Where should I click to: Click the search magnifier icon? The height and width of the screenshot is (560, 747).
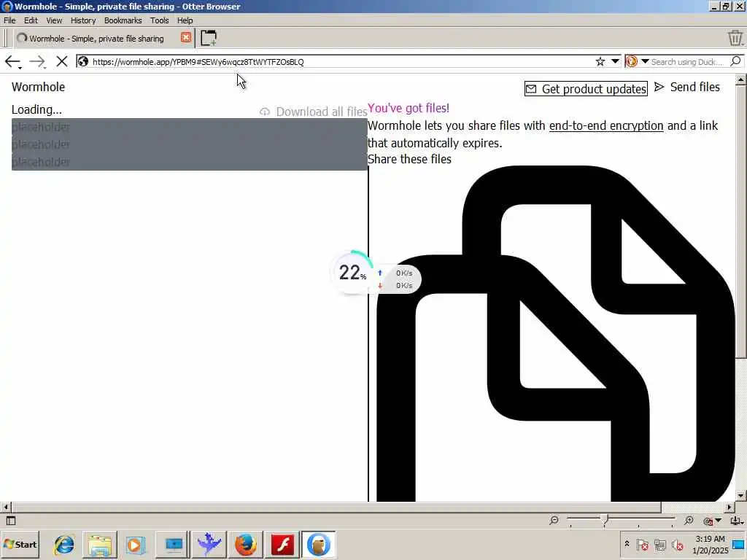(x=735, y=61)
